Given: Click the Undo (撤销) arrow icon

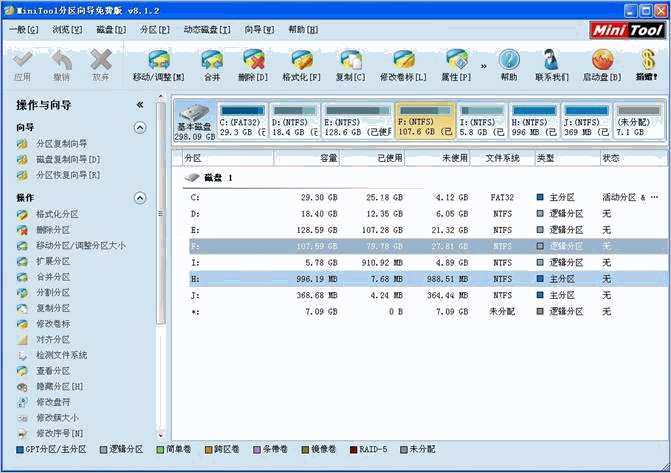Looking at the screenshot, I should point(62,60).
